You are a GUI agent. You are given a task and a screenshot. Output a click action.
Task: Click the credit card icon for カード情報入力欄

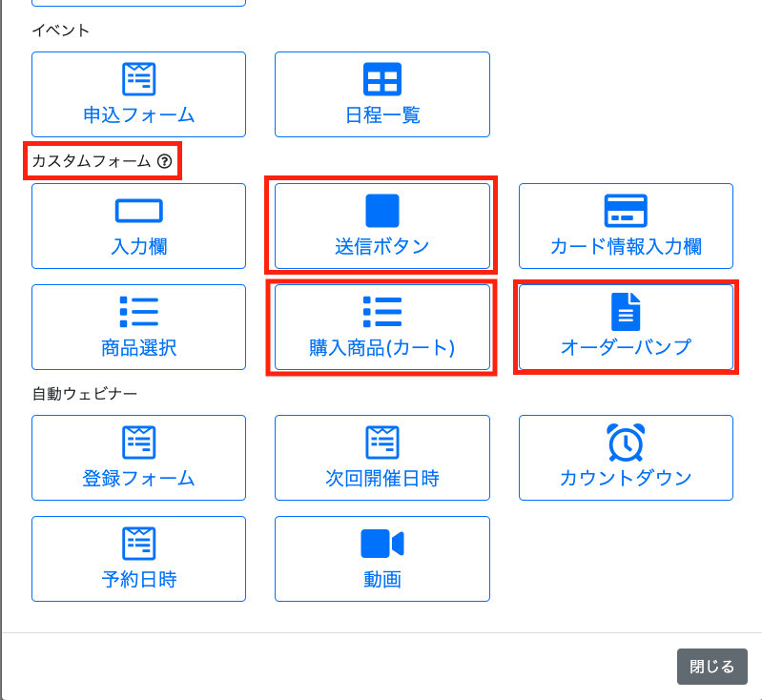(626, 211)
